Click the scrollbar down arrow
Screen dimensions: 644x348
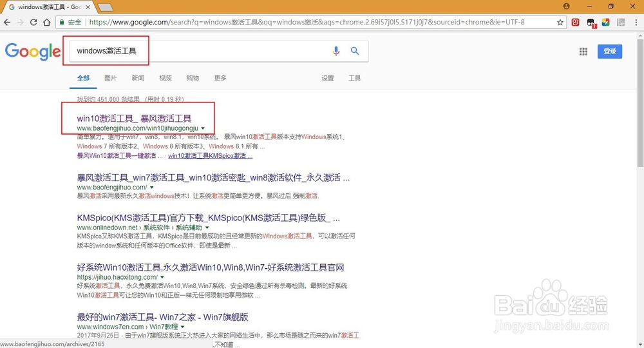(640, 344)
